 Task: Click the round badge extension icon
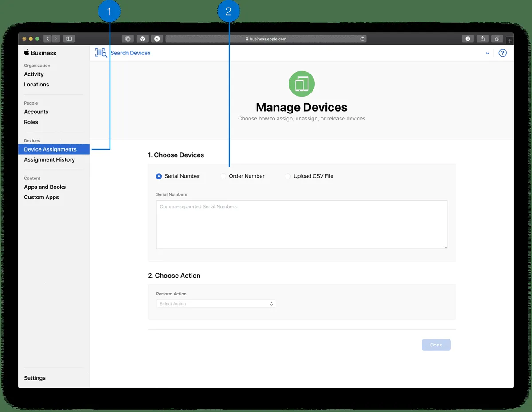pos(157,39)
